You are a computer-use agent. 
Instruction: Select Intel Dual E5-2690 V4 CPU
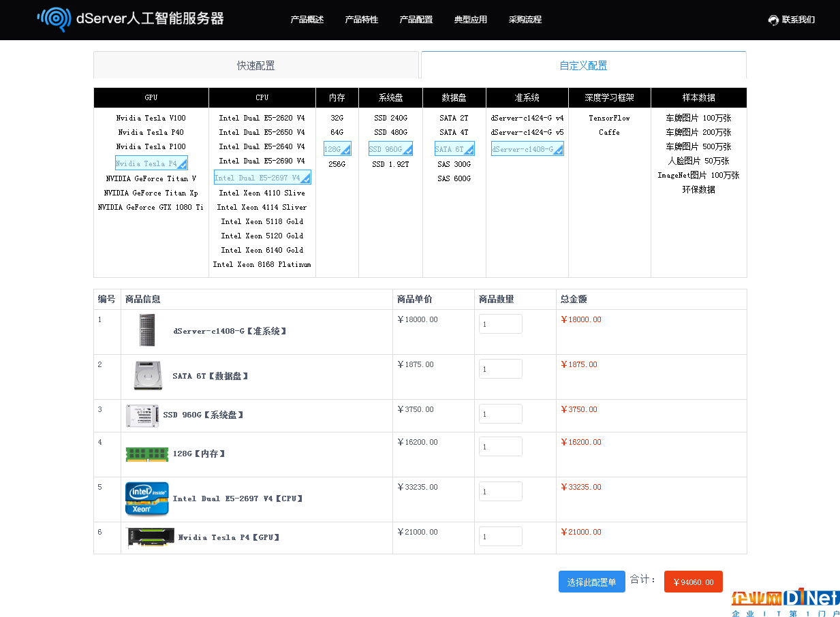pyautogui.click(x=262, y=161)
